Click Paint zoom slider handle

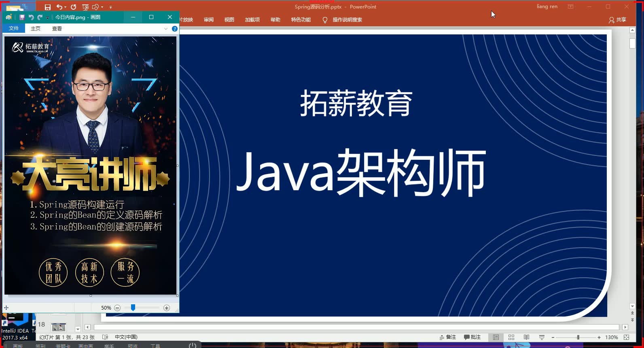(133, 308)
